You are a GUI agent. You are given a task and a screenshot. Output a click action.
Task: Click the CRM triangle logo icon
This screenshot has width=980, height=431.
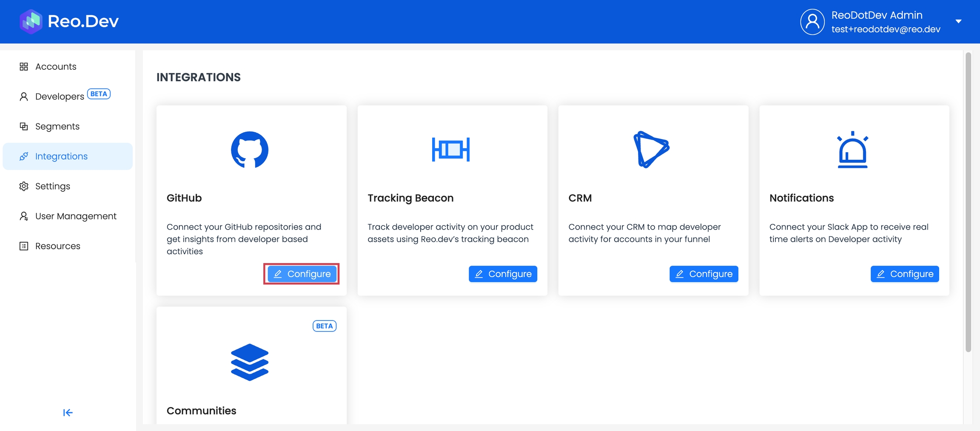651,150
